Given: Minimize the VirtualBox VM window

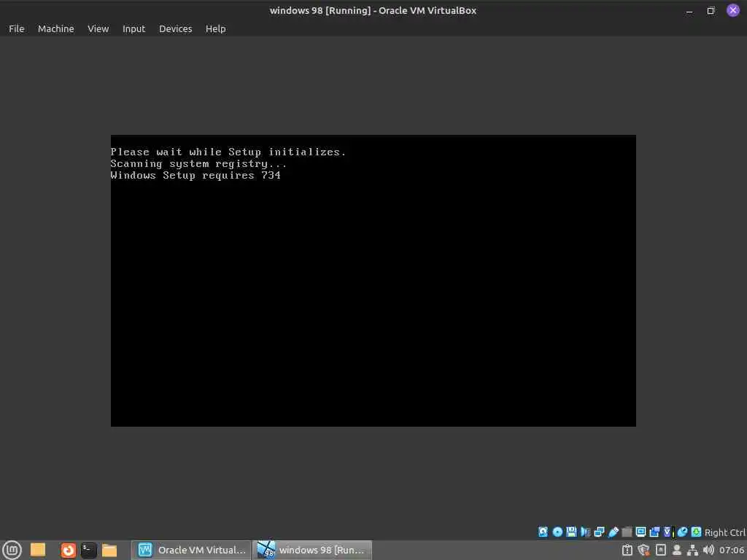Looking at the screenshot, I should [x=689, y=10].
